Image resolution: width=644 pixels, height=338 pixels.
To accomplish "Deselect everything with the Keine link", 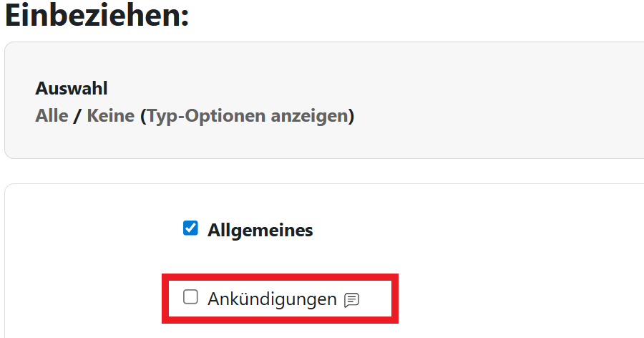I will pyautogui.click(x=110, y=115).
